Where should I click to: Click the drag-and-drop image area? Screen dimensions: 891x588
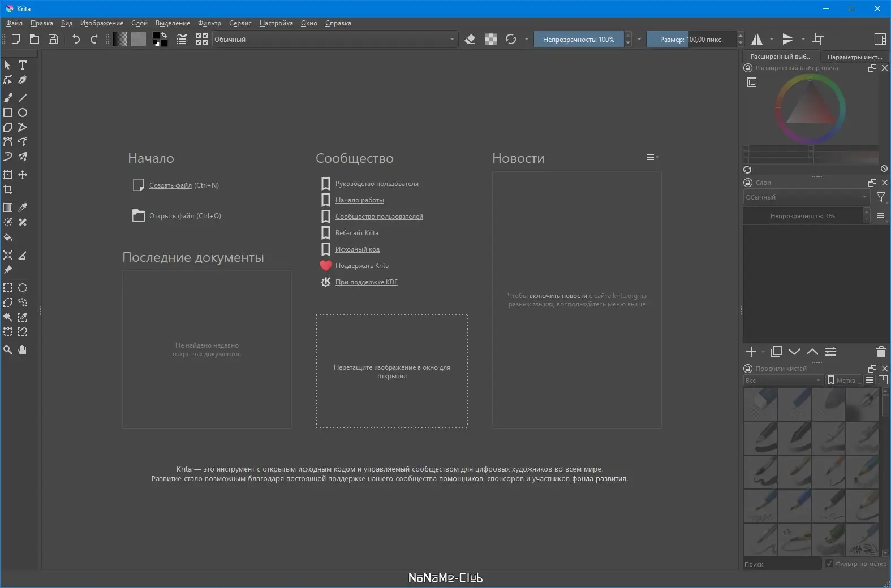coord(392,371)
